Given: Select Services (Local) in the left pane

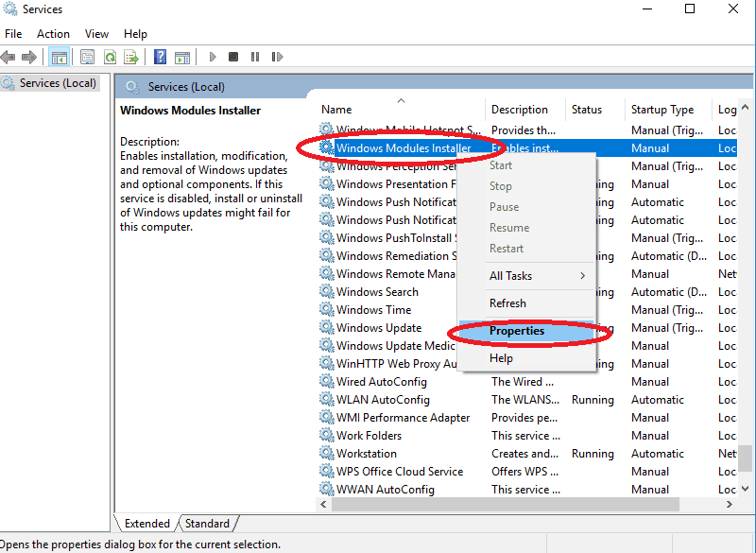Looking at the screenshot, I should coord(57,82).
